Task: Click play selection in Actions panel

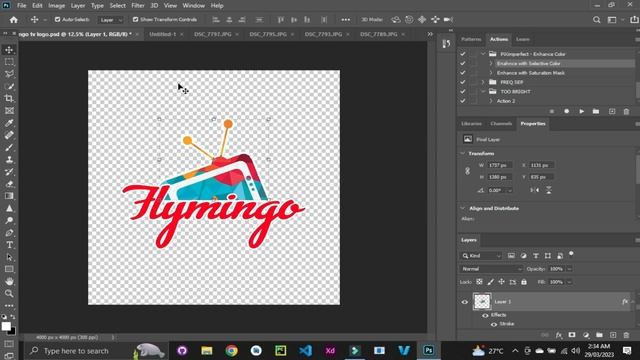Action: point(581,111)
